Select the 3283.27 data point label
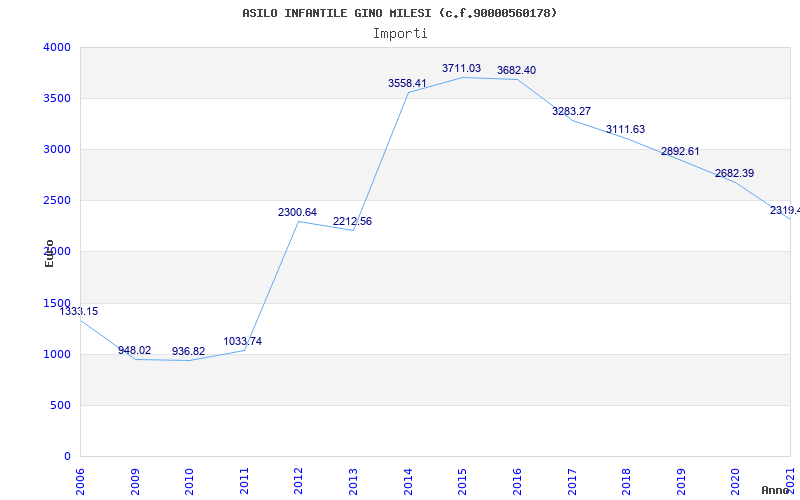The width and height of the screenshot is (800, 500). 571,112
